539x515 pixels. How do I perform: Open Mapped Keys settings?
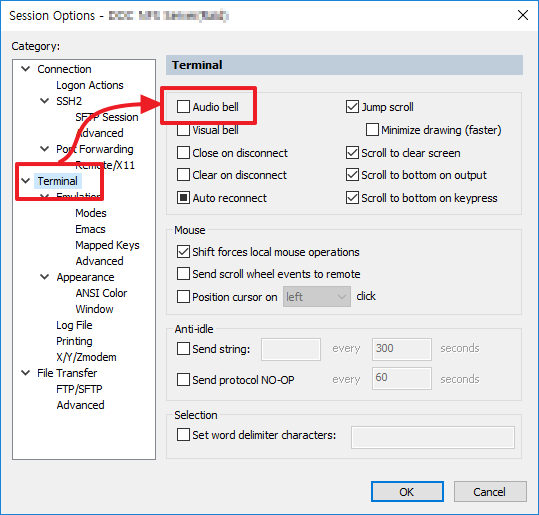point(107,245)
